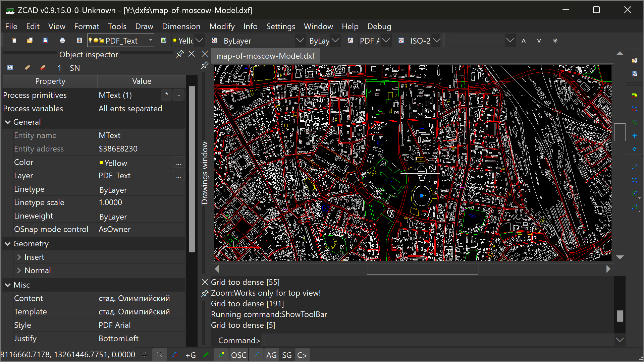Open the Modify menu
Viewport: 644px width, 362px height.
coord(222,26)
